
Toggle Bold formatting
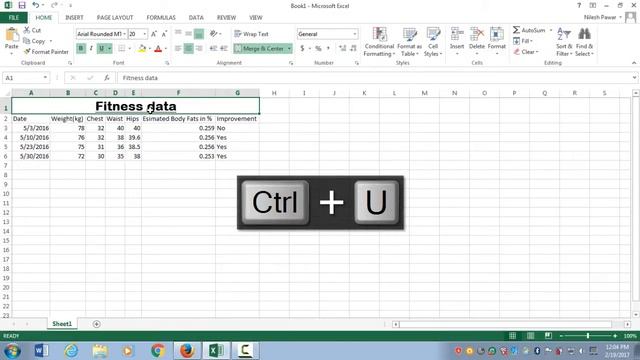point(81,49)
